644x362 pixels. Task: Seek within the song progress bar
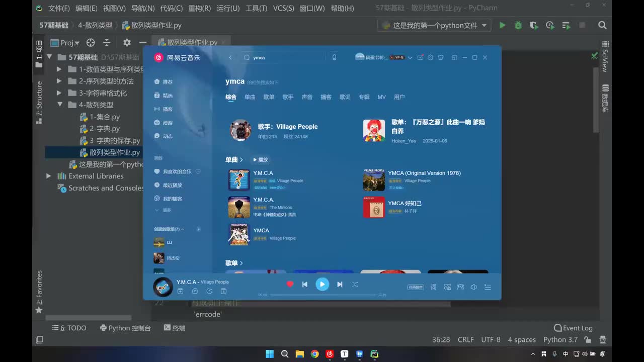[323, 295]
